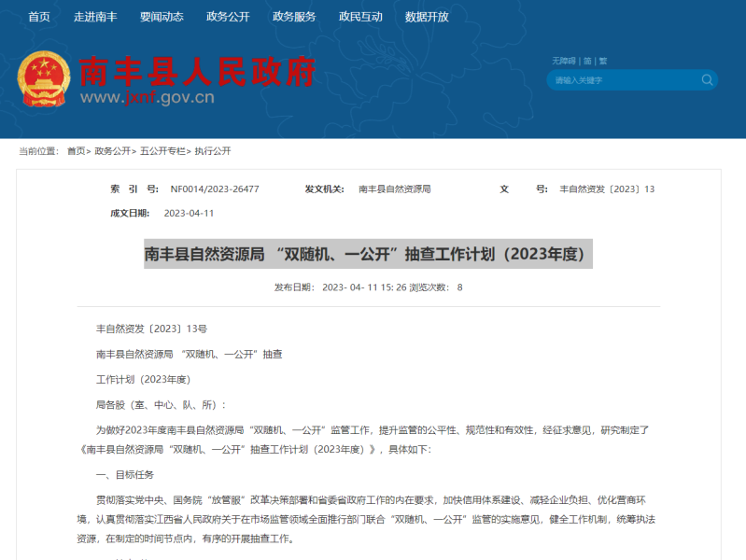Open the 政务服务 menu item

click(294, 17)
